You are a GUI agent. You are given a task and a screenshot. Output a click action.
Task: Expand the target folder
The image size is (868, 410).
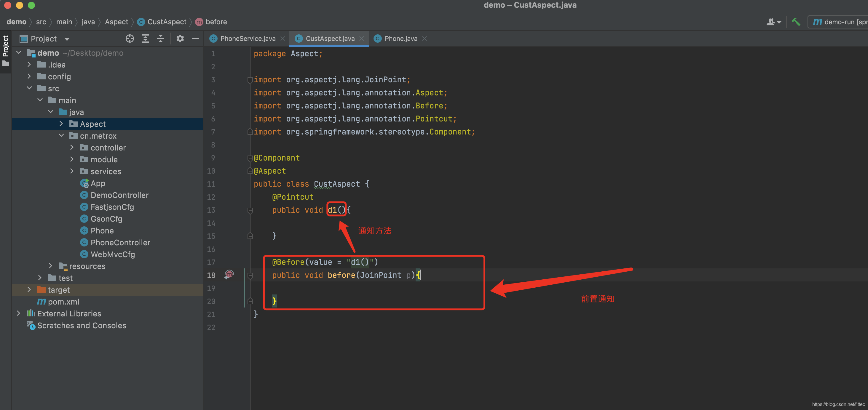(x=29, y=289)
